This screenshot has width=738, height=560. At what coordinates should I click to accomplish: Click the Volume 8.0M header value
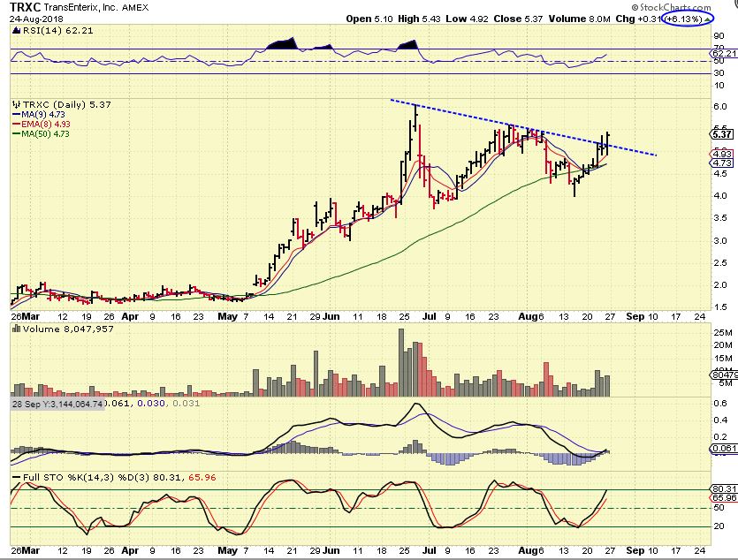point(579,19)
